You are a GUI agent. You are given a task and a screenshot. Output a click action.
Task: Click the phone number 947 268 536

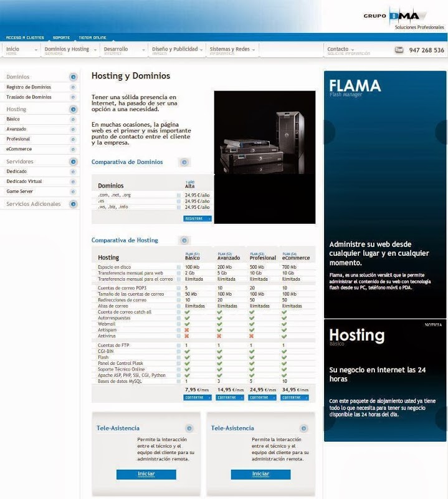pos(426,50)
